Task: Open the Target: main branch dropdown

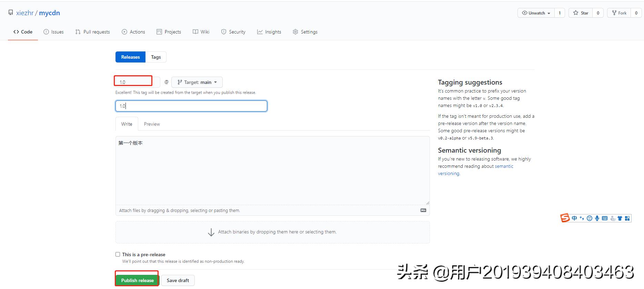Action: 197,82
